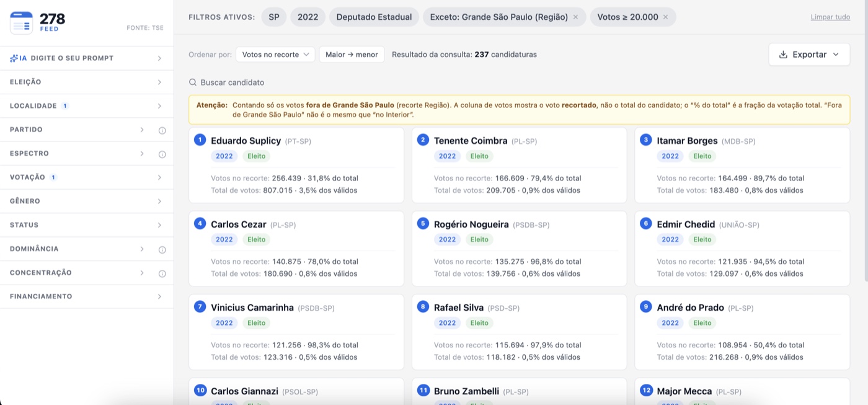The width and height of the screenshot is (868, 405).
Task: Expand the Gênero filter section
Action: (x=87, y=202)
